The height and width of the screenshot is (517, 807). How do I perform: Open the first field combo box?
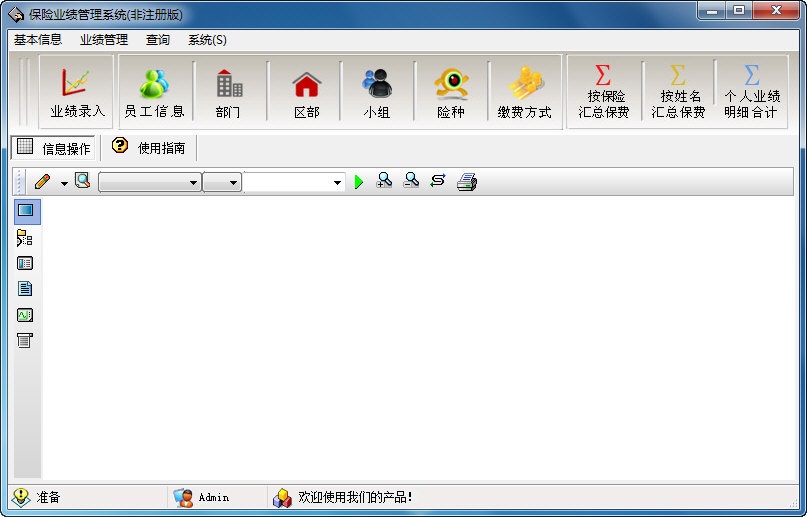[149, 182]
